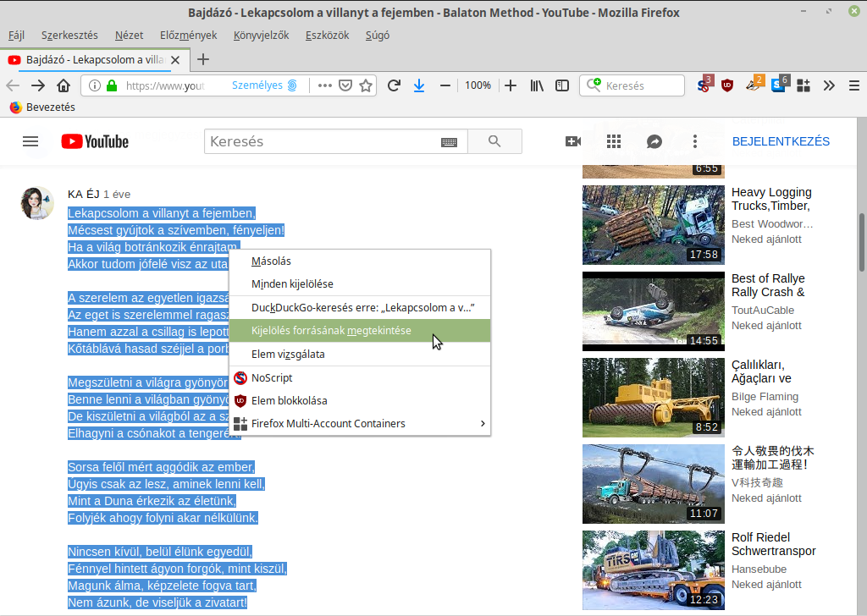Choose NoScript in the context menu
Viewport: 867px width, 616px height.
[x=360, y=378]
